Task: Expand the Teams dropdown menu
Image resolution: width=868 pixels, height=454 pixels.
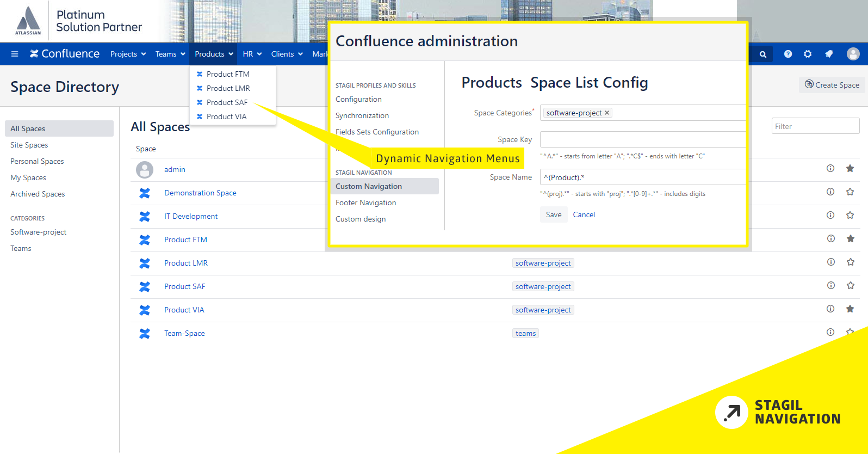Action: click(170, 54)
